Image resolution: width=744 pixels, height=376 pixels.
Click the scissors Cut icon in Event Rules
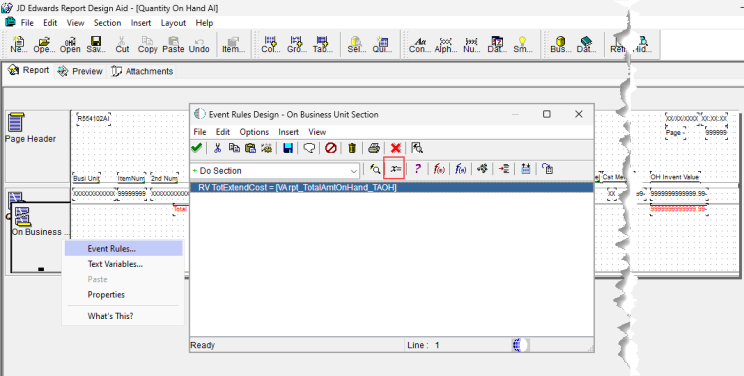[x=218, y=148]
